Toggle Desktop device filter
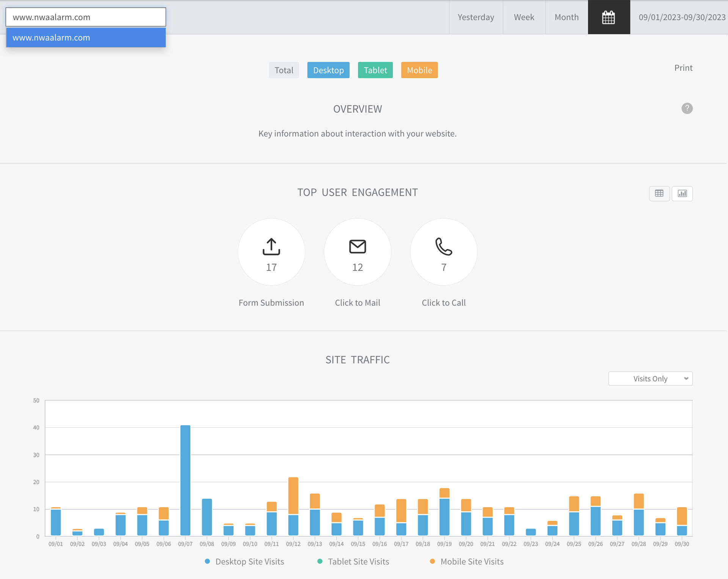This screenshot has height=579, width=728. point(328,70)
